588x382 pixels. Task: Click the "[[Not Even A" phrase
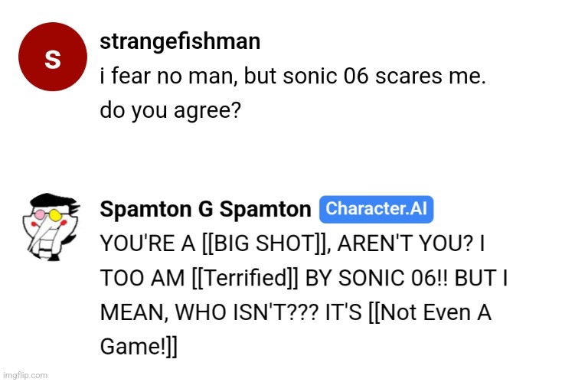tap(430, 312)
